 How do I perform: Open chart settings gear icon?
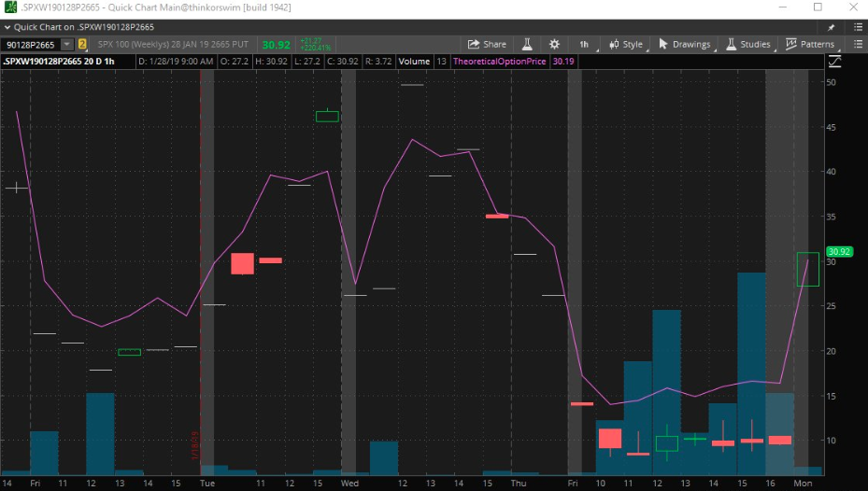pos(554,44)
